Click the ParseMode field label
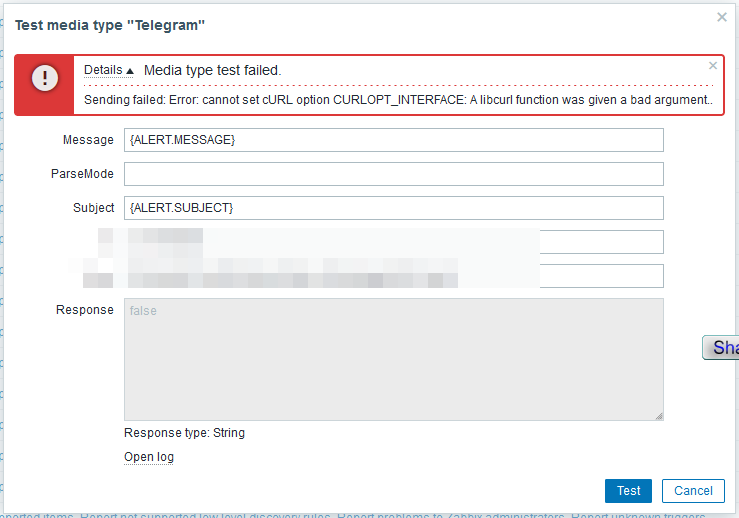 82,174
